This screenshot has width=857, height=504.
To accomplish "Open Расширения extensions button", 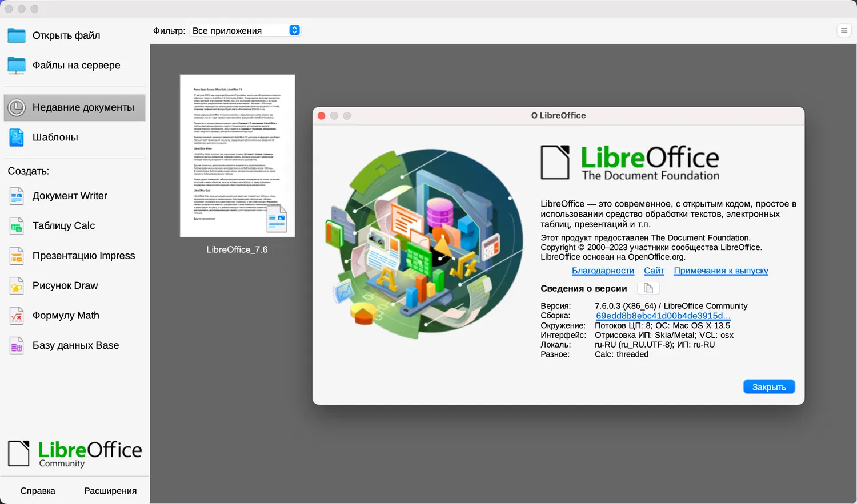I will coord(110,491).
